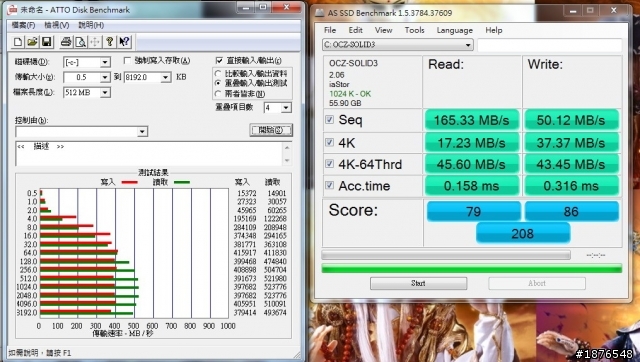Click the total score 208 box

coord(523,233)
